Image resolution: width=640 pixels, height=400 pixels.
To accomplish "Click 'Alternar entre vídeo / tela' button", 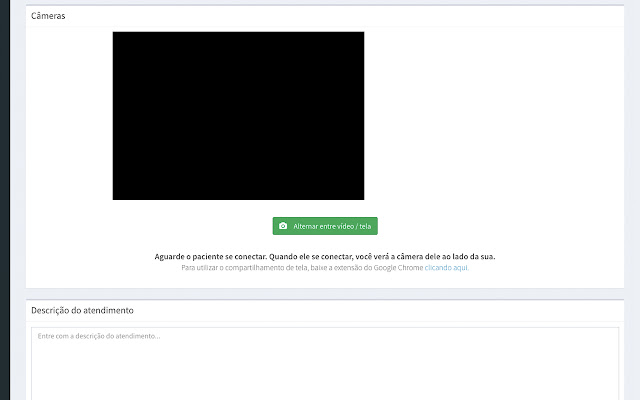I will [x=325, y=226].
